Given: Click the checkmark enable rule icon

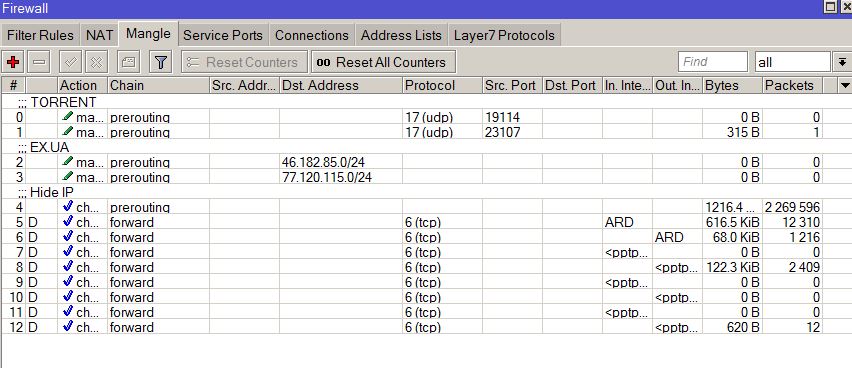Looking at the screenshot, I should pos(70,62).
